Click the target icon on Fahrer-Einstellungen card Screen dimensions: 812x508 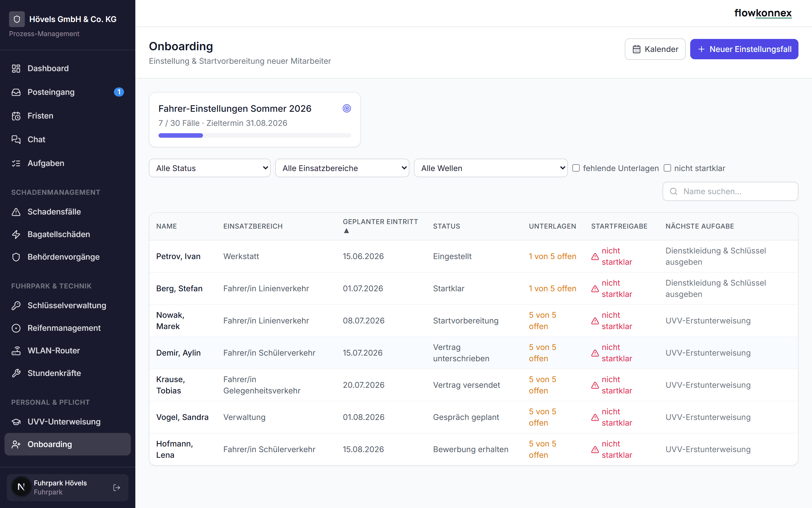point(347,109)
